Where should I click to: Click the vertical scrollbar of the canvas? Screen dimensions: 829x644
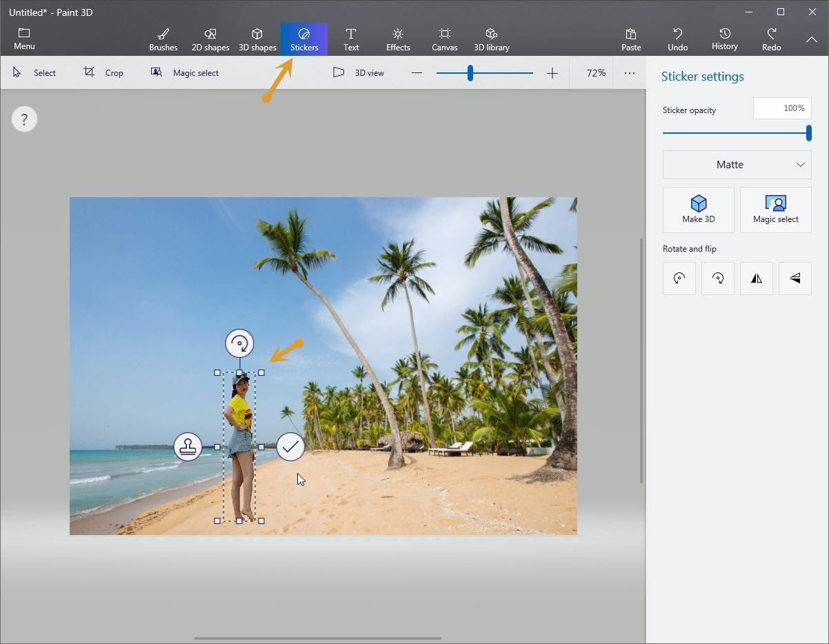click(641, 361)
